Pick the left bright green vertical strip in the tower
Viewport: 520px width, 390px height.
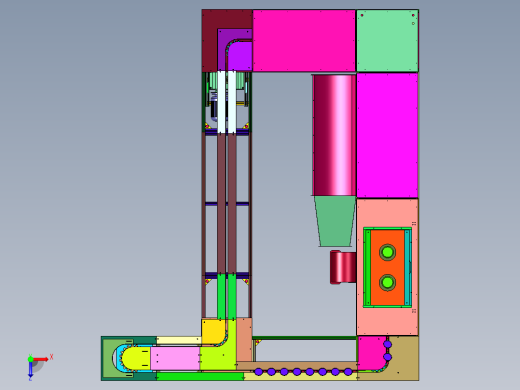click(x=221, y=297)
